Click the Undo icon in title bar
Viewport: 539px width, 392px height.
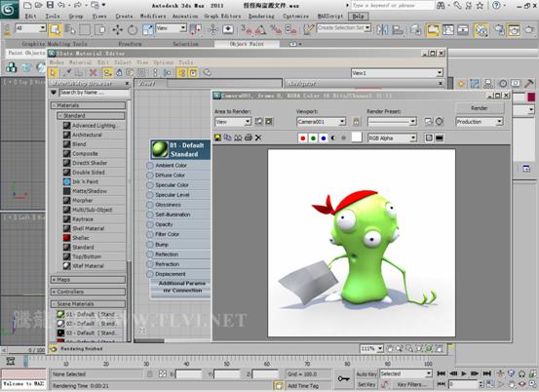coord(60,5)
